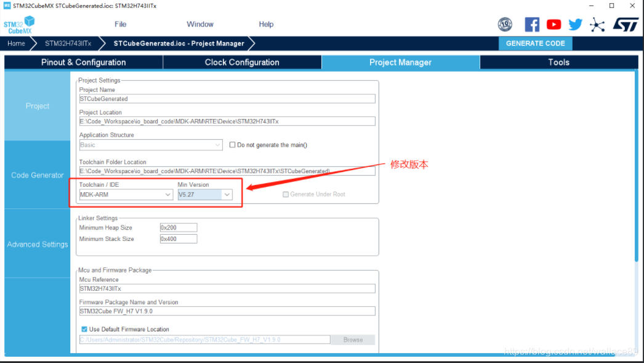Viewport: 644px width, 363px height.
Task: Disable 'Use Default Firmware Location'
Action: [x=84, y=328]
